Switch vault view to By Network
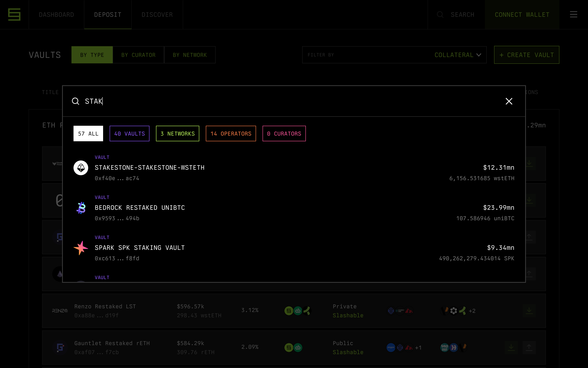This screenshot has width=588, height=368. pyautogui.click(x=190, y=55)
